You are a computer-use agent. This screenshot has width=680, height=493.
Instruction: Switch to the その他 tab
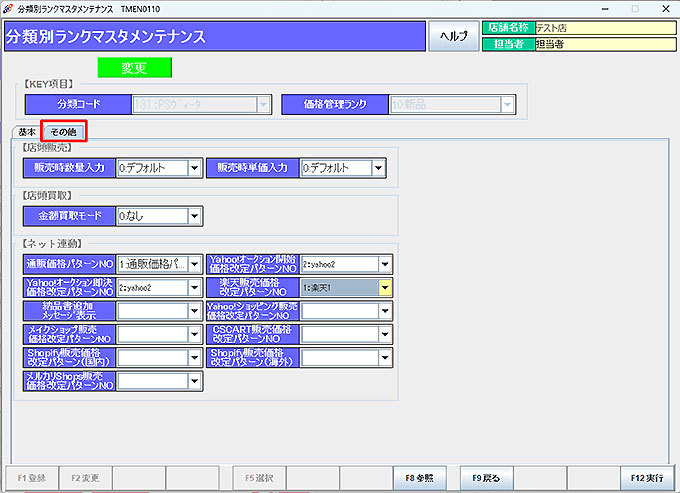63,132
